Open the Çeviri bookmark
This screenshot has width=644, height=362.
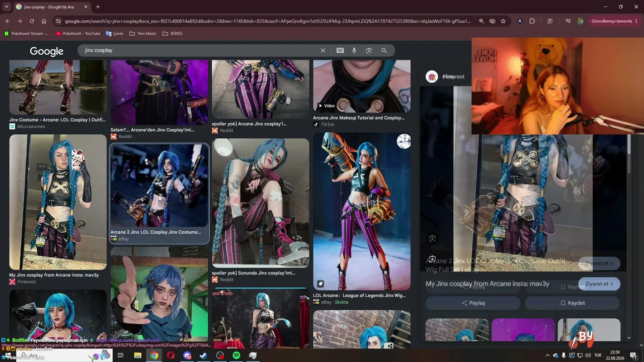[115, 34]
